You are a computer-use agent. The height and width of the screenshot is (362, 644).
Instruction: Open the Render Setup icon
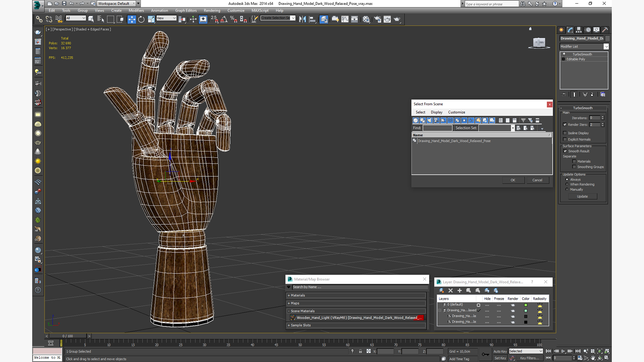(x=377, y=19)
